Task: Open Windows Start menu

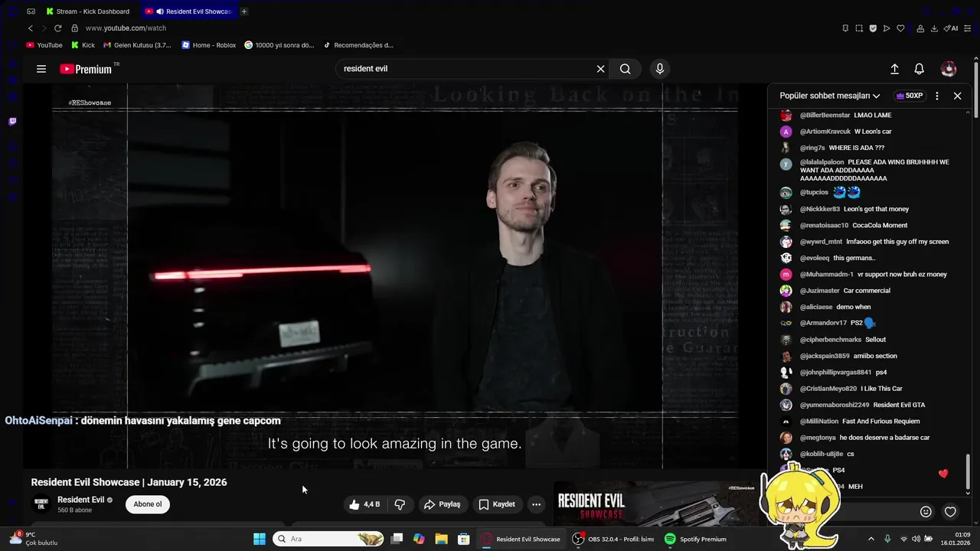Action: coord(259,539)
